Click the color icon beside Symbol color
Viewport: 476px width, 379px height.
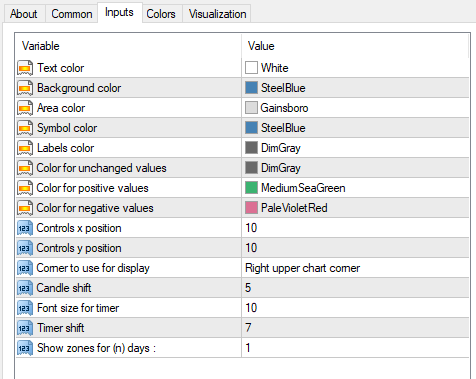click(x=25, y=128)
